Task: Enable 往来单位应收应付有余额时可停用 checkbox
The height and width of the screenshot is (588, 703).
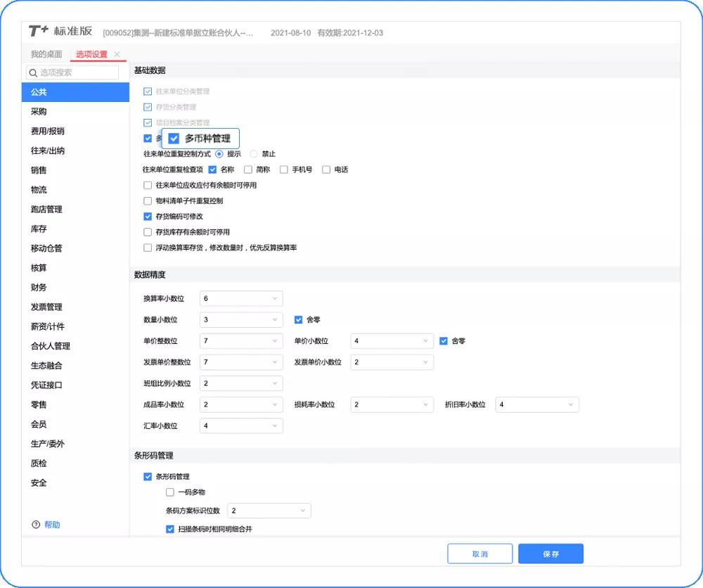Action: tap(148, 186)
